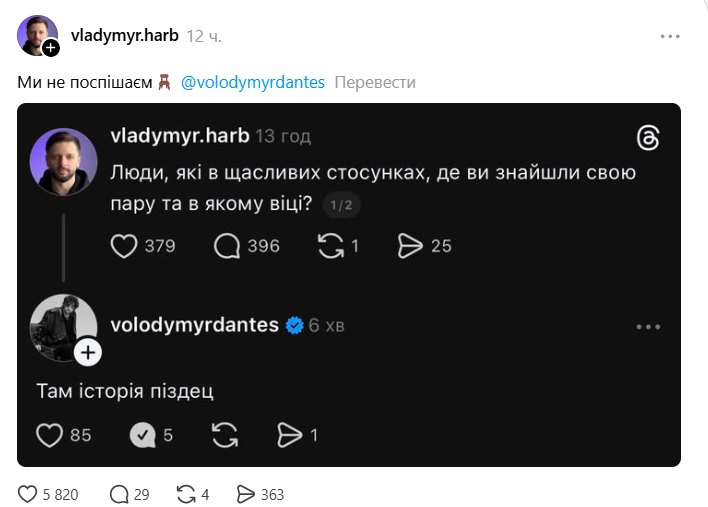Click the Threads logo in embedded post
708x507 pixels.
647,138
